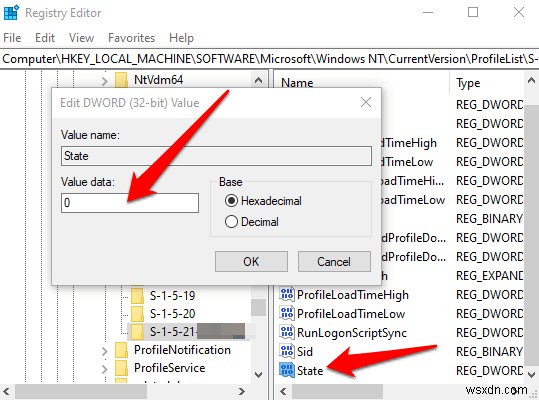Image resolution: width=539 pixels, height=400 pixels.
Task: Click the State value name
Action: 310,371
